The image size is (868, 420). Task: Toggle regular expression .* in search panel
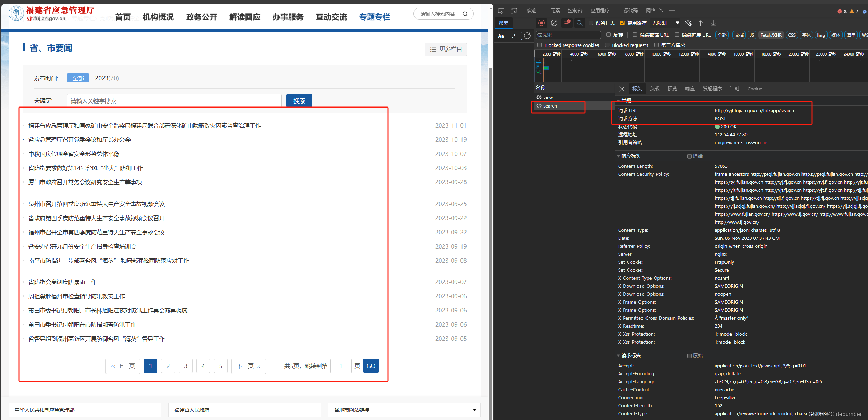[x=514, y=36]
